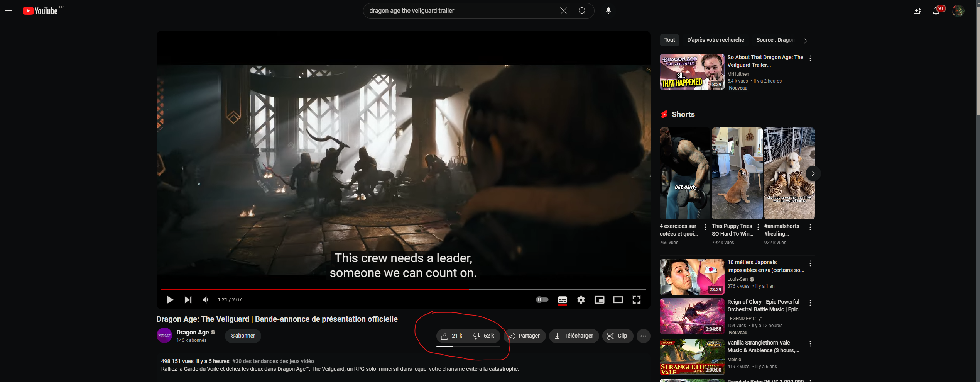Open the #animalshorts #healing short
This screenshot has width=980, height=382.
click(x=789, y=173)
